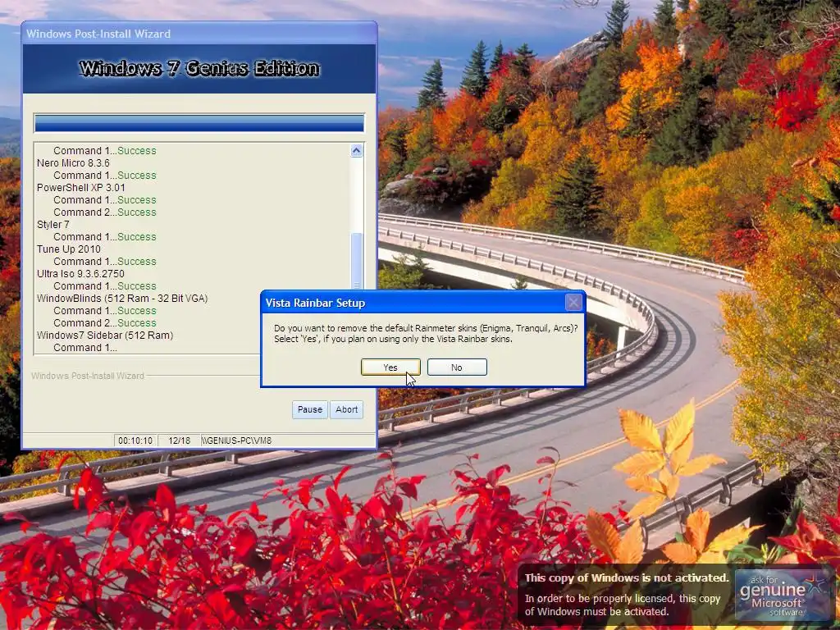Click Command 1... under Windows7 Sidebar
This screenshot has width=840, height=630.
pos(84,348)
